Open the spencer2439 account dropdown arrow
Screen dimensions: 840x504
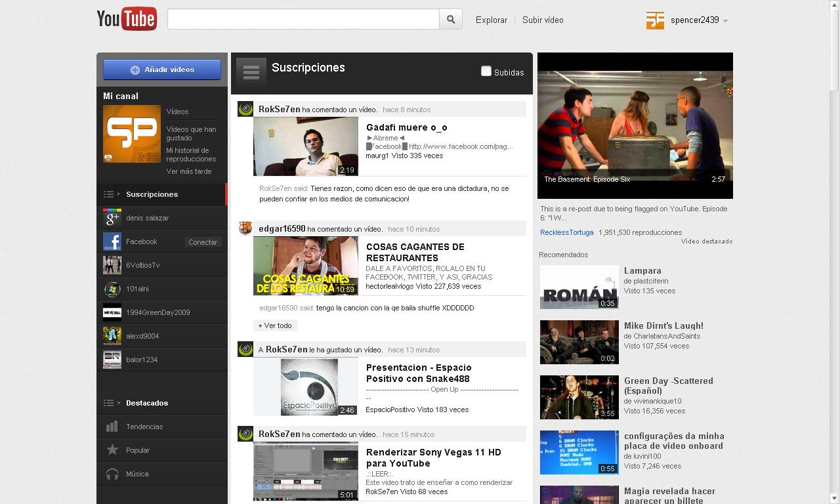[724, 20]
